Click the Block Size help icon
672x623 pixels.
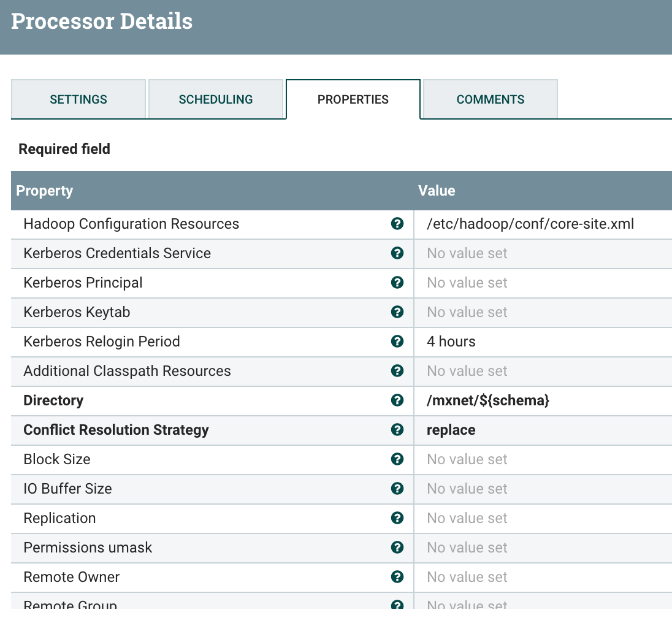point(397,459)
